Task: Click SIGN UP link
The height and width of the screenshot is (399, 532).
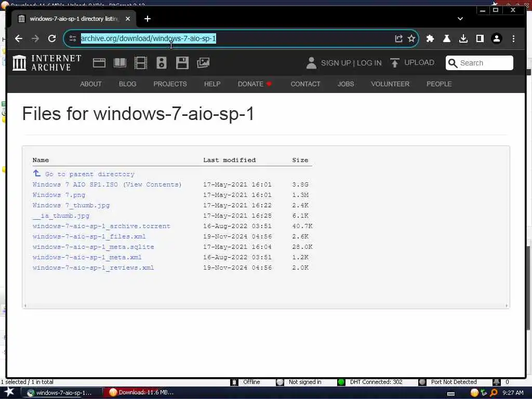Action: [x=336, y=63]
